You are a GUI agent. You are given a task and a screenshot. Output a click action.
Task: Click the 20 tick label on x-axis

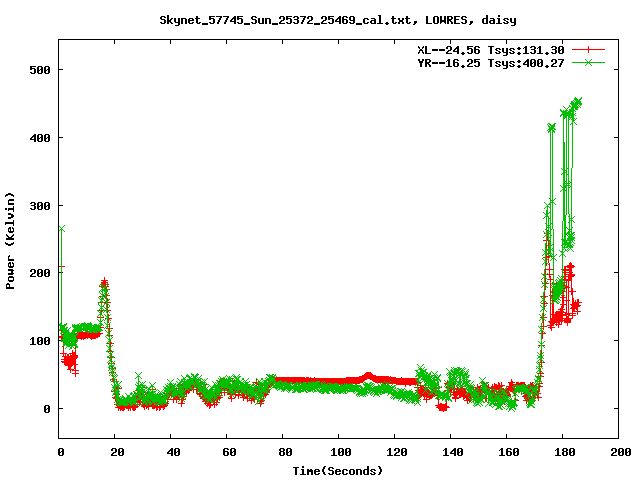115,452
